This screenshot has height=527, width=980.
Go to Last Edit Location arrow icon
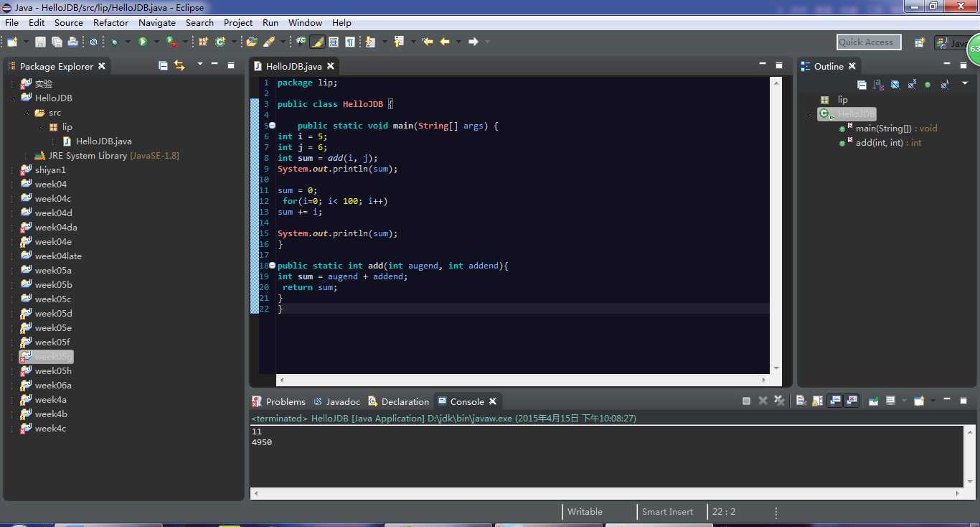[x=428, y=42]
